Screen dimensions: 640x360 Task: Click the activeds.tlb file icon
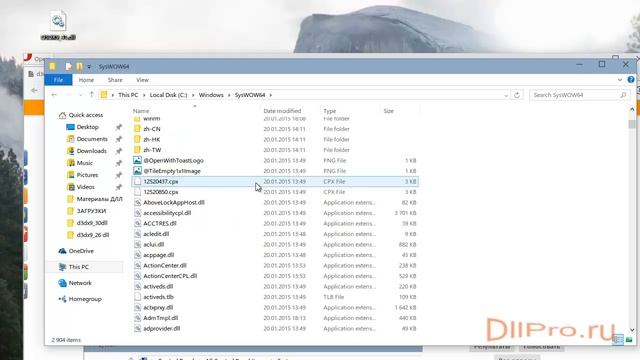click(137, 297)
